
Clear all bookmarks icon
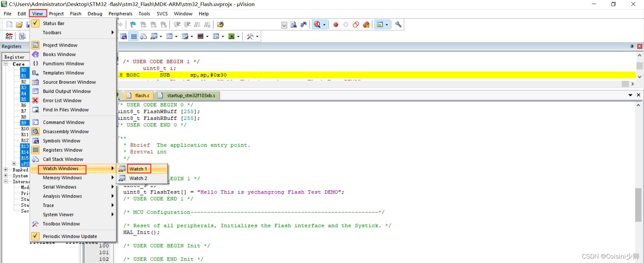point(163,24)
